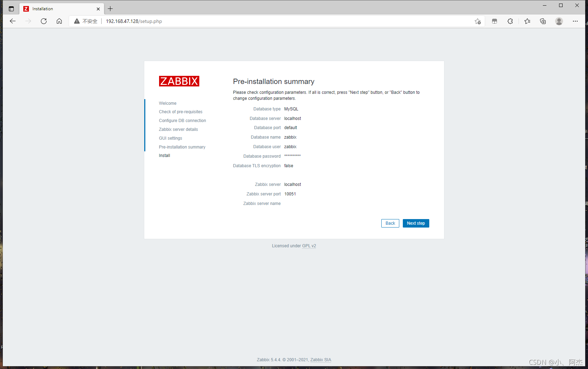Click the Database name zabbix value
This screenshot has height=369, width=588.
pos(290,137)
